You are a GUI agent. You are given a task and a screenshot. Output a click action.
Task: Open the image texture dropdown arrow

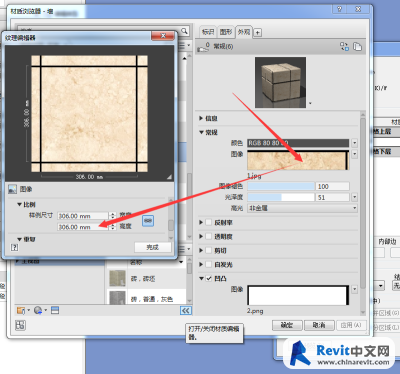point(354,154)
